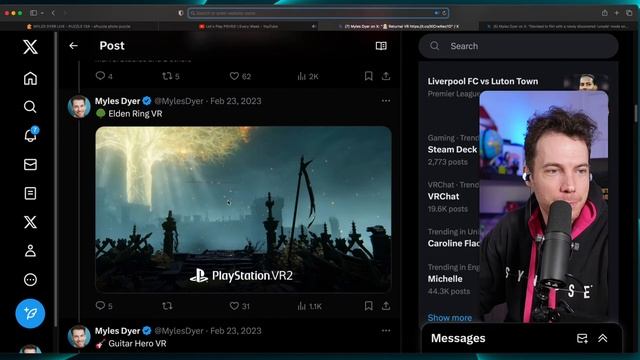Expand the Messages drawer
Image resolution: width=640 pixels, height=360 pixels.
click(x=603, y=338)
